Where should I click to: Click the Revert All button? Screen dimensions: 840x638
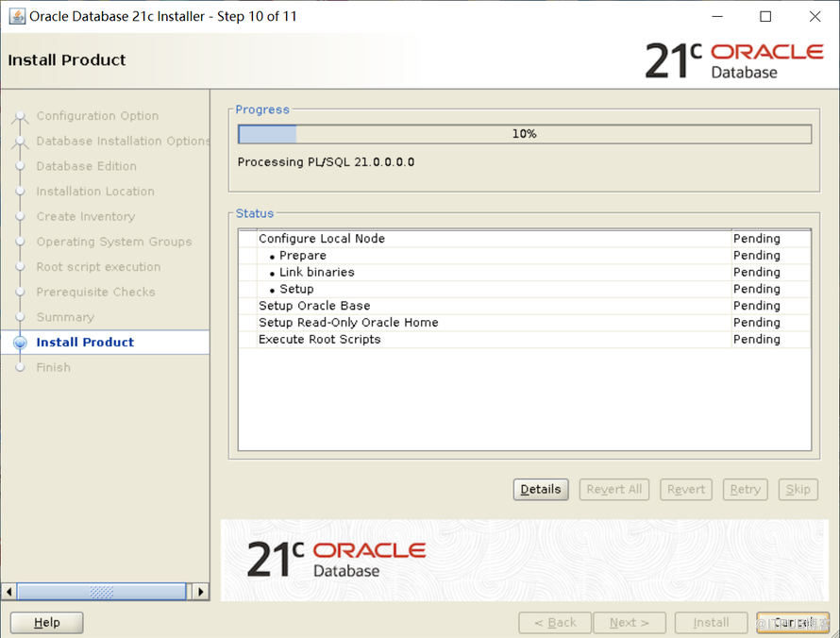pos(613,489)
